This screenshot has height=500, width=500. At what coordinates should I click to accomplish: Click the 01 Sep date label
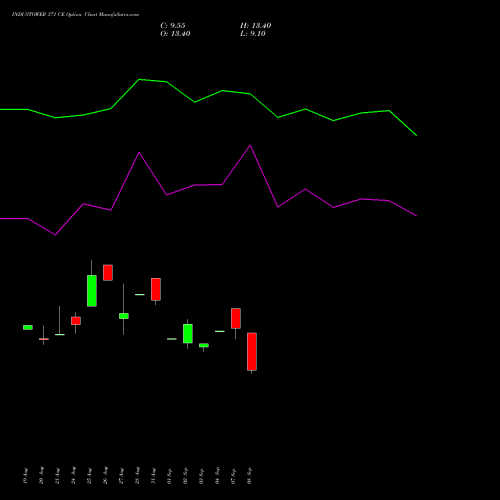[x=170, y=476]
